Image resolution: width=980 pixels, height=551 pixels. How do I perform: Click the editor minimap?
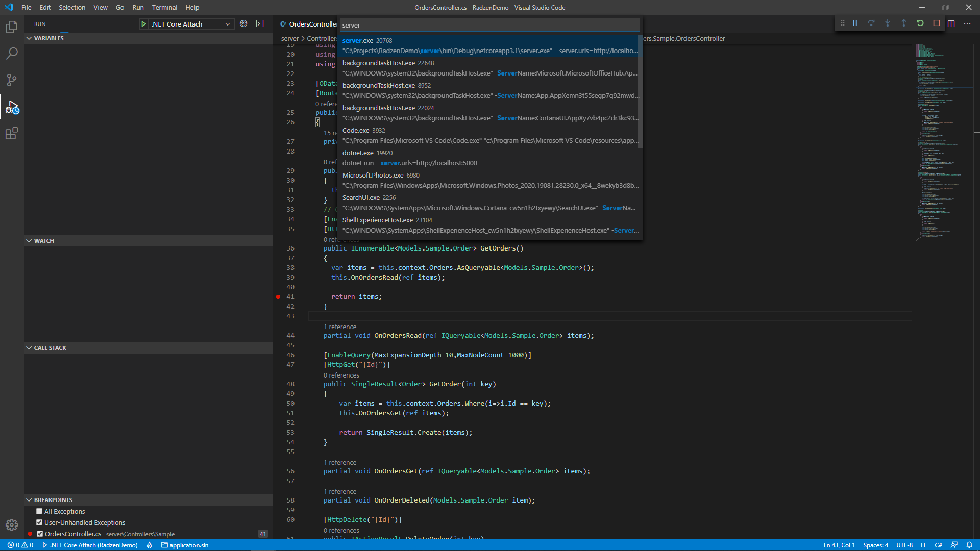pyautogui.click(x=943, y=142)
